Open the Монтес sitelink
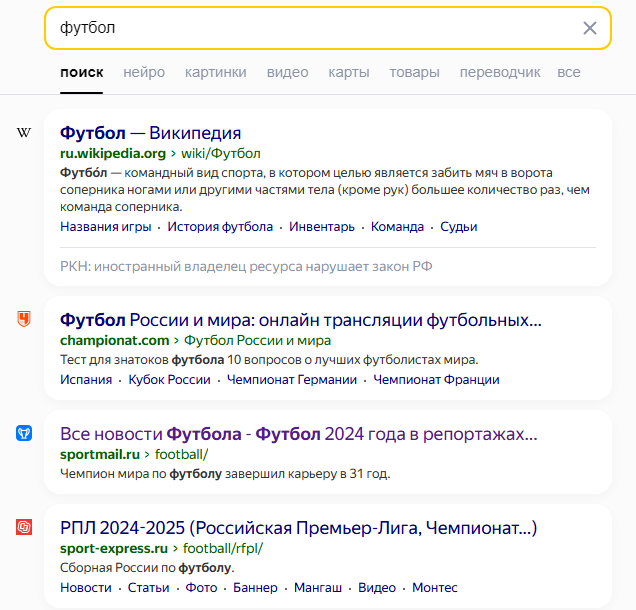Screen dimensions: 636x610 (435, 587)
